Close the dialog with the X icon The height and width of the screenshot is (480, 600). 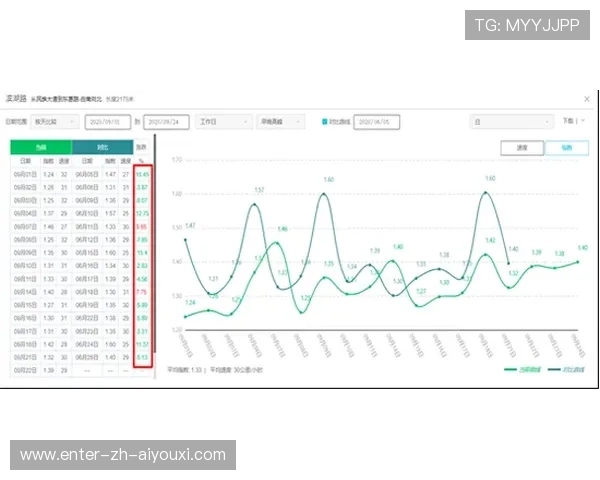[x=585, y=98]
